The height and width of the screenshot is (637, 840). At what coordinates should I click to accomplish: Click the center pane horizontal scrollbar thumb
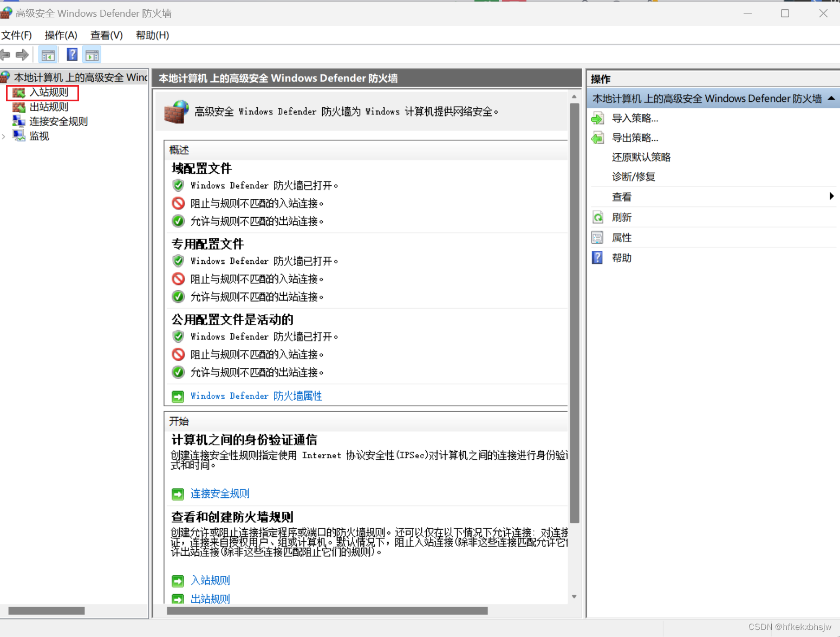point(327,610)
